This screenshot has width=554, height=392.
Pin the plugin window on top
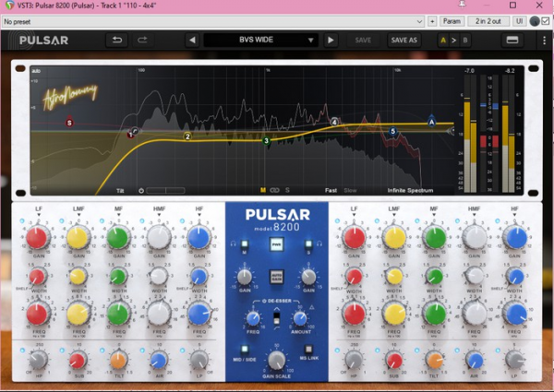click(462, 5)
